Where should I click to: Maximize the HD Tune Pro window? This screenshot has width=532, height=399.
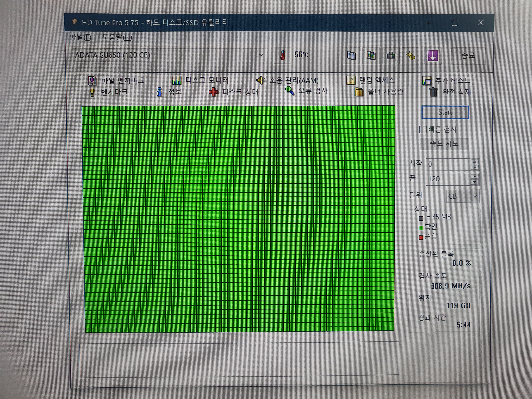point(455,23)
